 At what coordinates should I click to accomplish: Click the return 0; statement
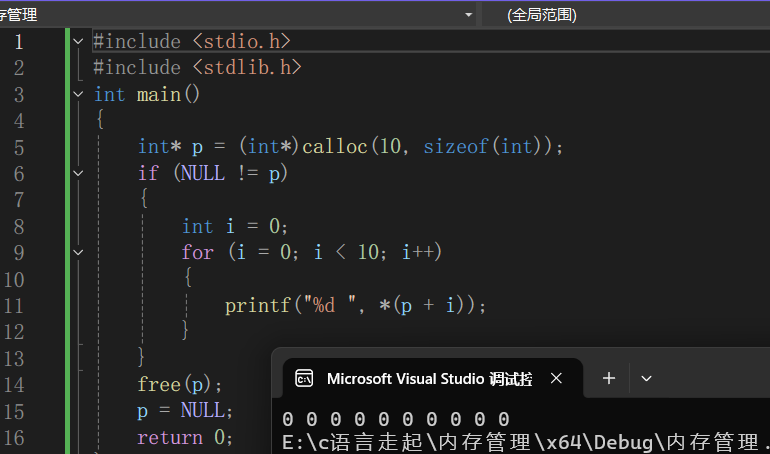pos(185,437)
